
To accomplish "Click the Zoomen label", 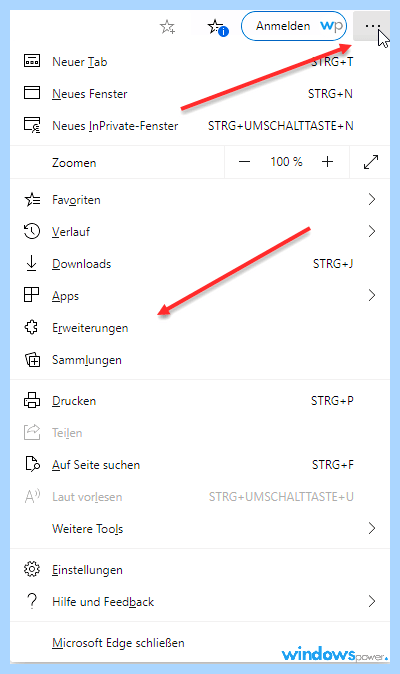I will click(74, 163).
